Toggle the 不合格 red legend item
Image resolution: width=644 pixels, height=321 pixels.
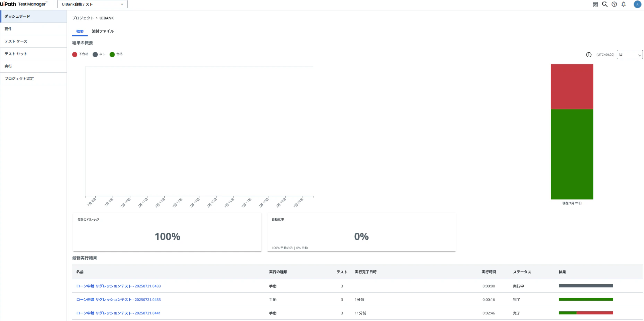click(80, 54)
